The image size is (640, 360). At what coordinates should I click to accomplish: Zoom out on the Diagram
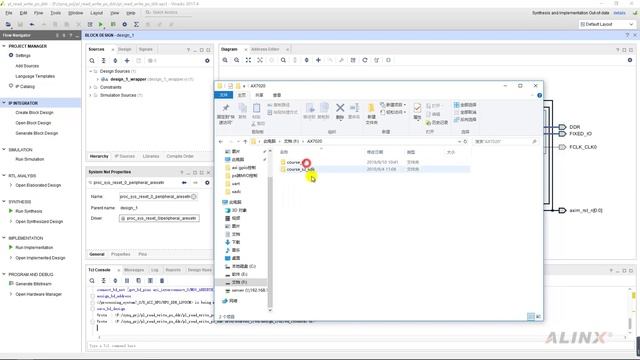coord(237,60)
